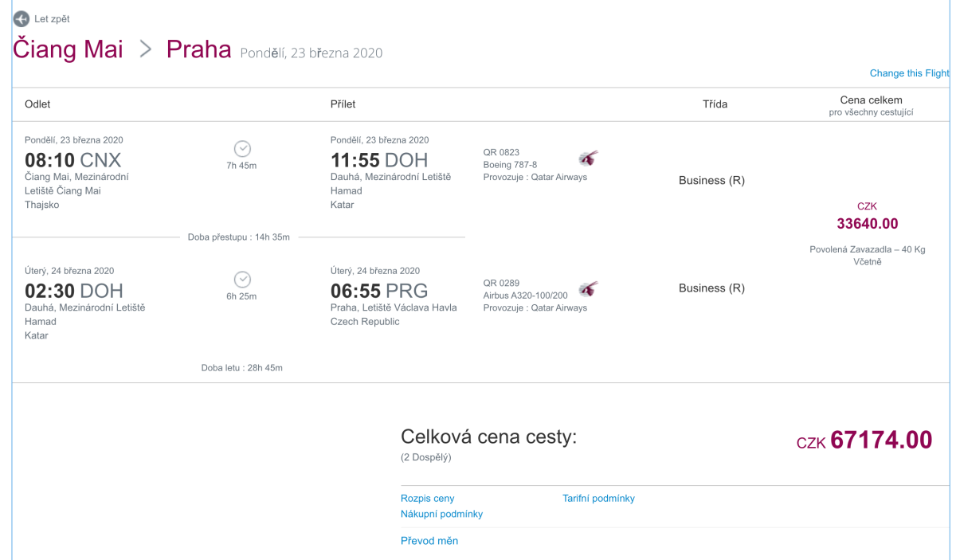Image resolution: width=956 pixels, height=560 pixels.
Task: Open the Tarifní podmínky link
Action: coord(598,499)
